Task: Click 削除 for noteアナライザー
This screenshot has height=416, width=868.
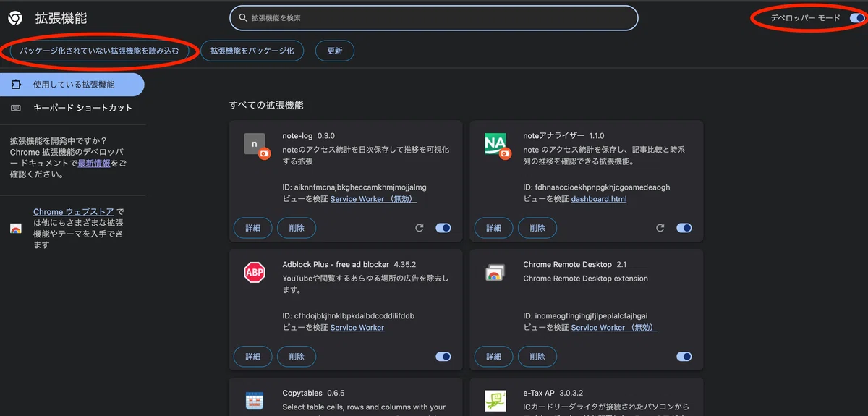Action: tap(537, 228)
